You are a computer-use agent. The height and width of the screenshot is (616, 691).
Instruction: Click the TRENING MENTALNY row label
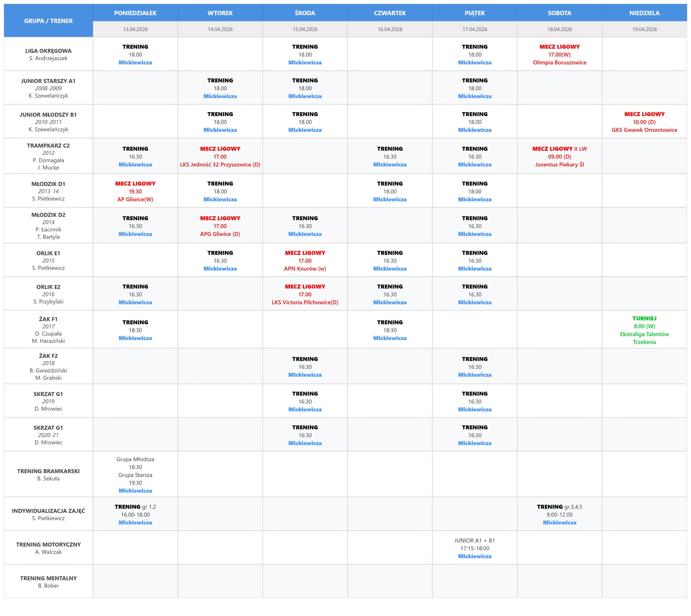(48, 578)
